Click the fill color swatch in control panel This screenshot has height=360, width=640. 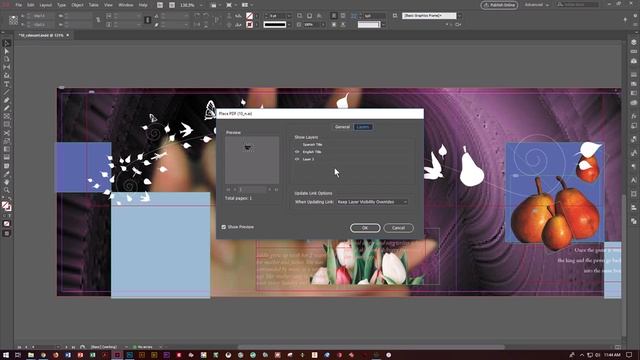click(x=249, y=16)
